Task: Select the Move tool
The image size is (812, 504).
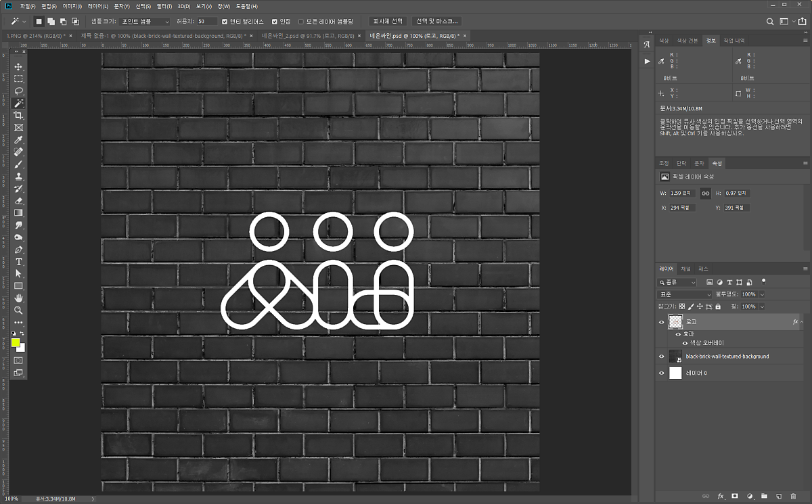Action: tap(19, 67)
